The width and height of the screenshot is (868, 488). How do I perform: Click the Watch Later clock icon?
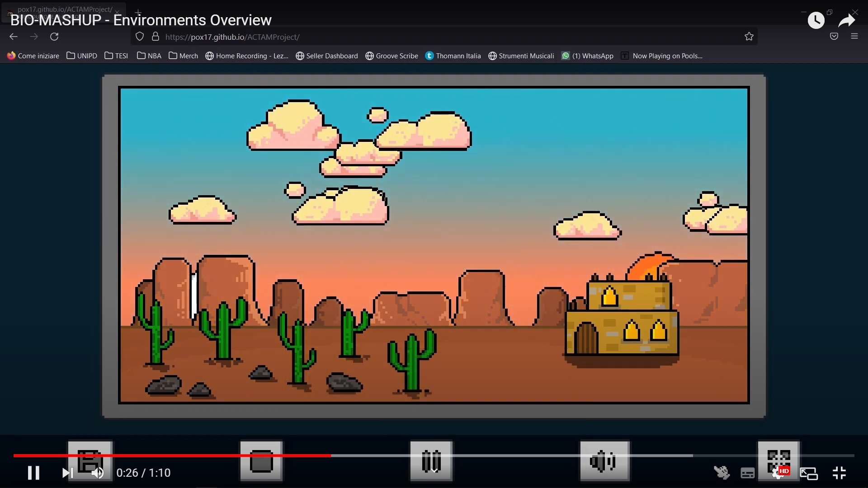point(816,20)
